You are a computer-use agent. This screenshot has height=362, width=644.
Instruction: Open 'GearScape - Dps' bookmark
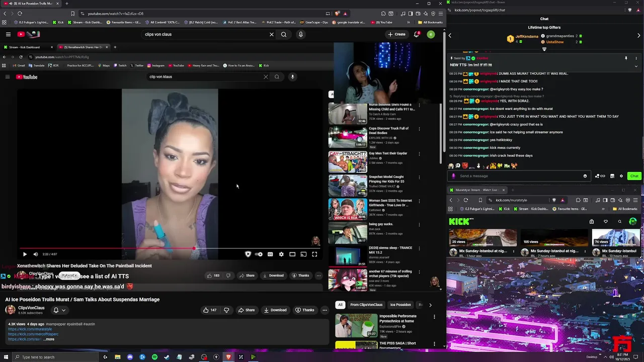[x=313, y=22]
